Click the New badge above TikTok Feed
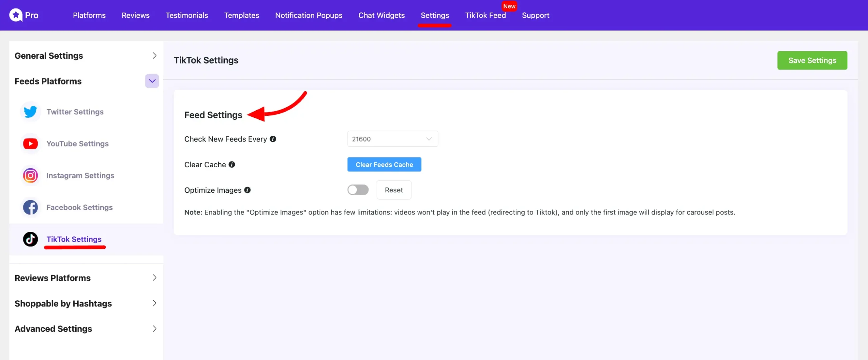This screenshot has width=868, height=360. click(509, 6)
